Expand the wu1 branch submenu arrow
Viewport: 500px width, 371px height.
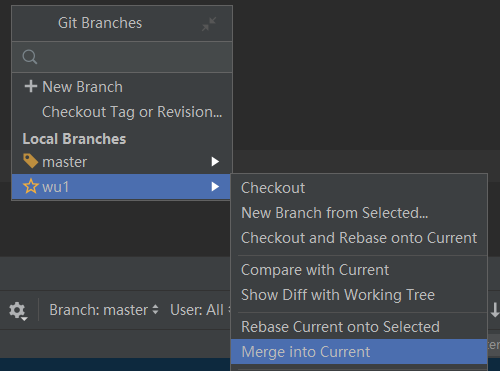(x=215, y=187)
